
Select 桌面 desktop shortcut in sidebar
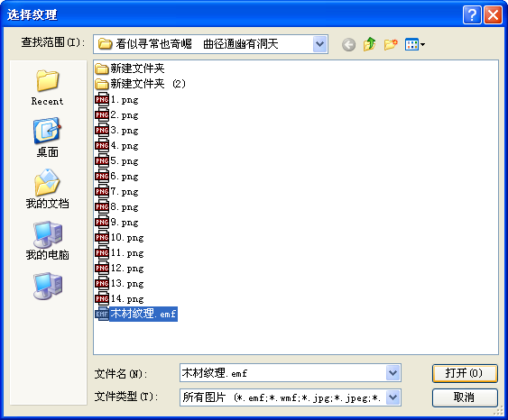tap(47, 138)
